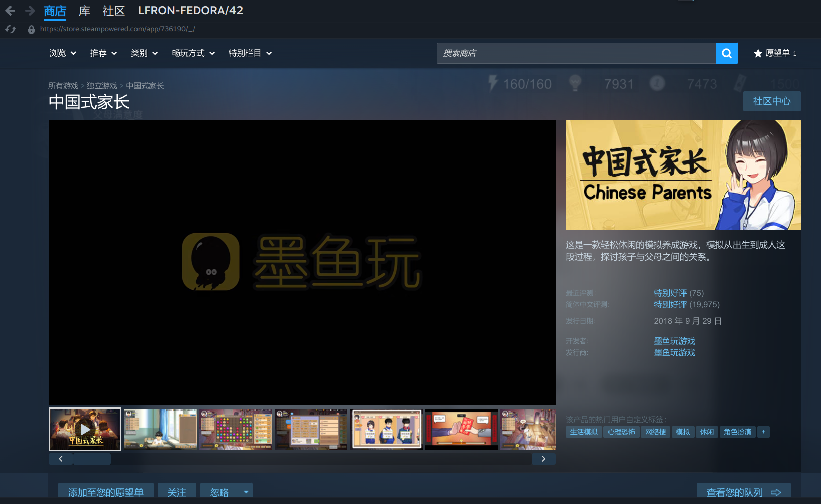The width and height of the screenshot is (821, 504).
Task: Select the schedule menu screenshot thumbnail
Action: point(311,429)
